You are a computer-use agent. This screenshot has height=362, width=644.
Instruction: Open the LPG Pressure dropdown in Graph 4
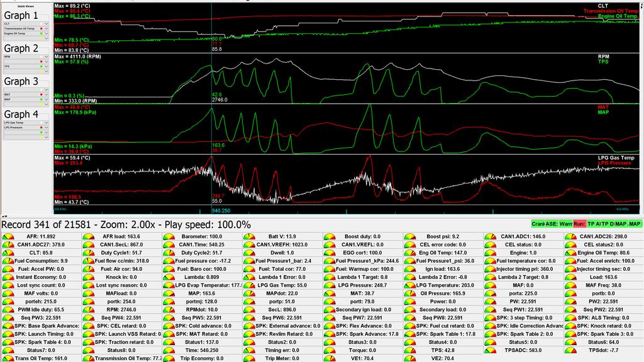coord(45,128)
